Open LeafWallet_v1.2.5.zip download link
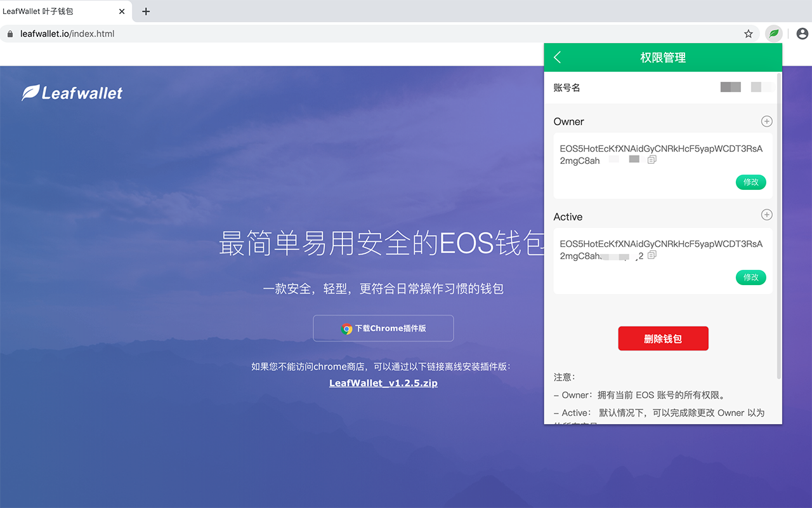Image resolution: width=812 pixels, height=508 pixels. [x=383, y=383]
